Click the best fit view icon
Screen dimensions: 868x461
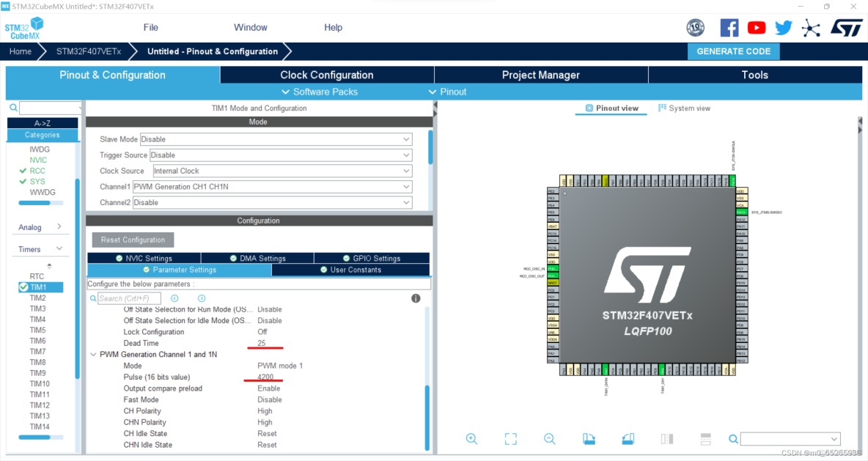point(510,438)
